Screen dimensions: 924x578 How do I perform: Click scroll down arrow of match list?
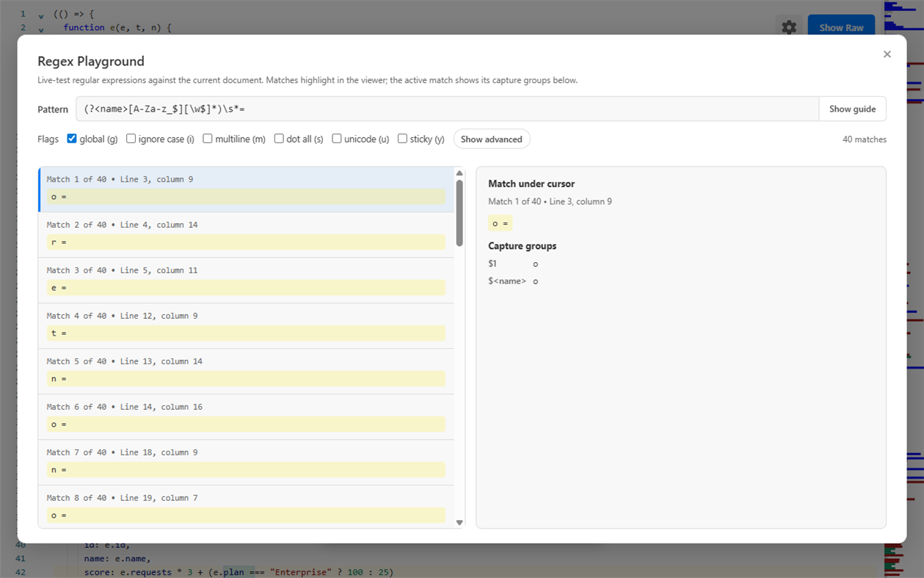(459, 522)
